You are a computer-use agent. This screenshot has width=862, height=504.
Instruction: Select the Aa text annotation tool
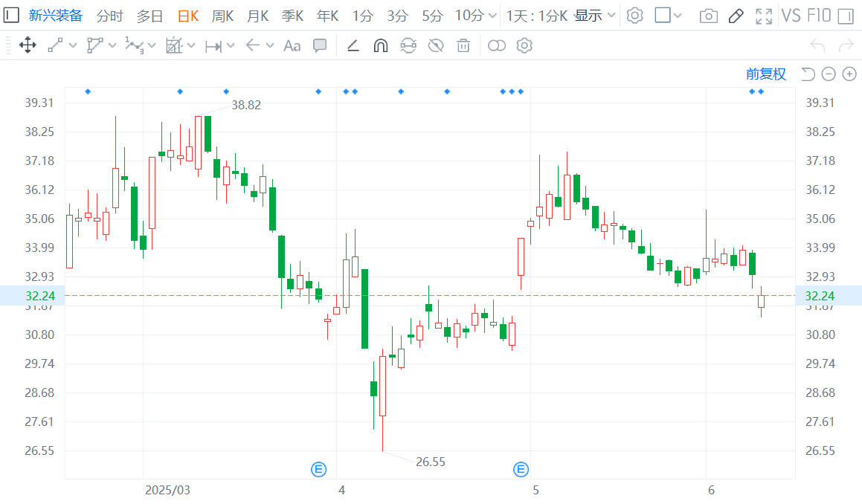(292, 46)
